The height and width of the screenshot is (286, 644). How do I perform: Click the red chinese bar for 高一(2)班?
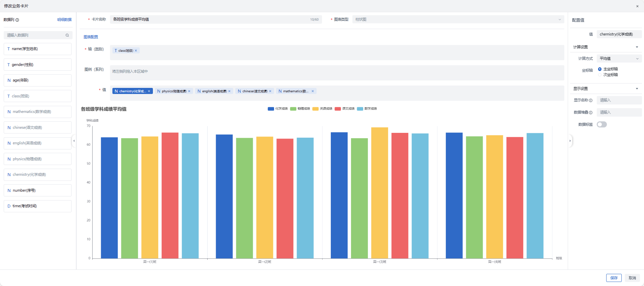tap(285, 198)
